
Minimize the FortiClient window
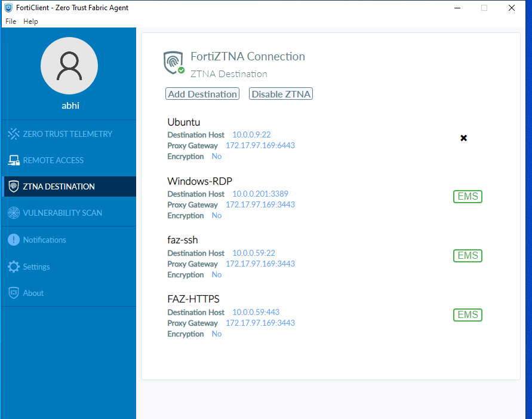(457, 8)
